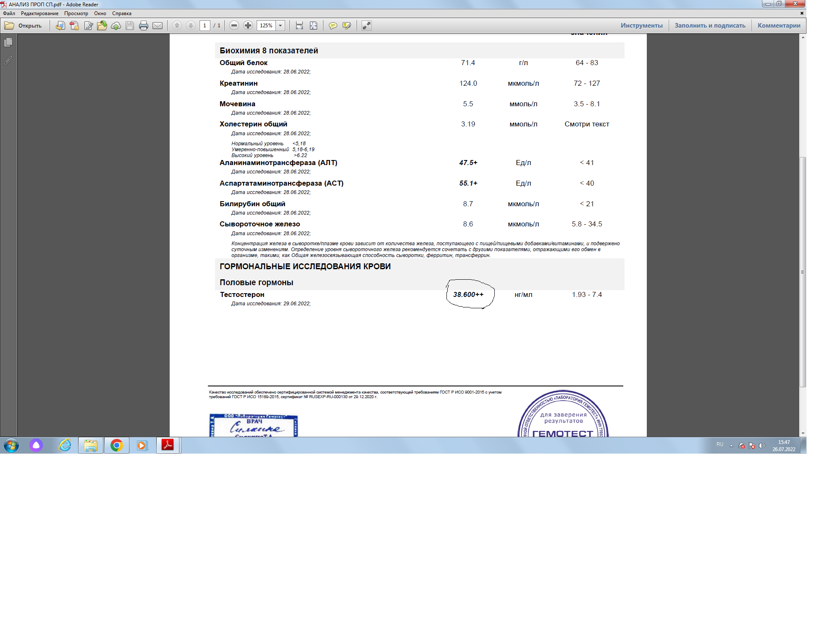Open the Комментарии pane
This screenshot has height=630, width=840.
point(779,26)
